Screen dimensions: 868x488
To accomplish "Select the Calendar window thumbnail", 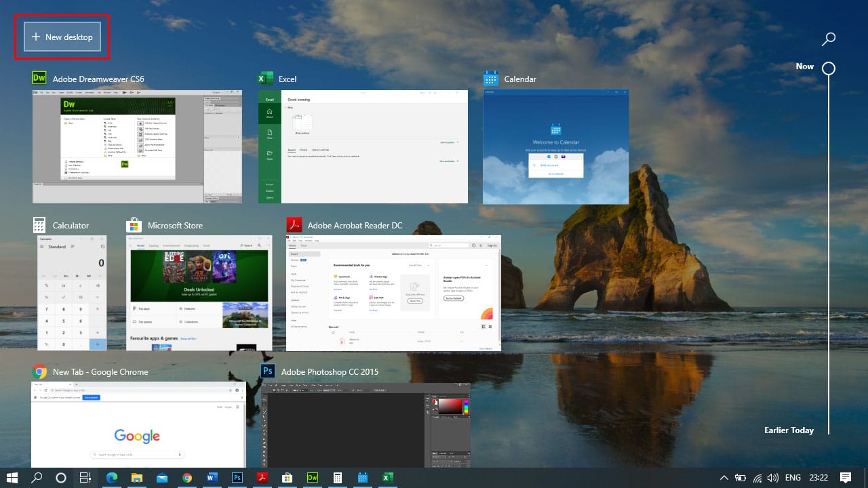I will pos(555,147).
